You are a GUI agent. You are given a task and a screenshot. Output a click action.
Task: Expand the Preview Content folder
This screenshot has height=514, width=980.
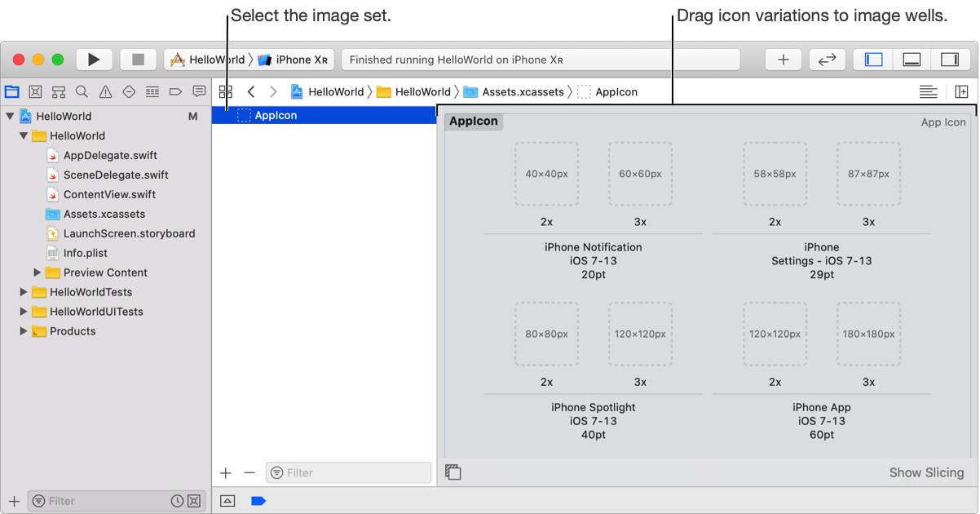38,273
